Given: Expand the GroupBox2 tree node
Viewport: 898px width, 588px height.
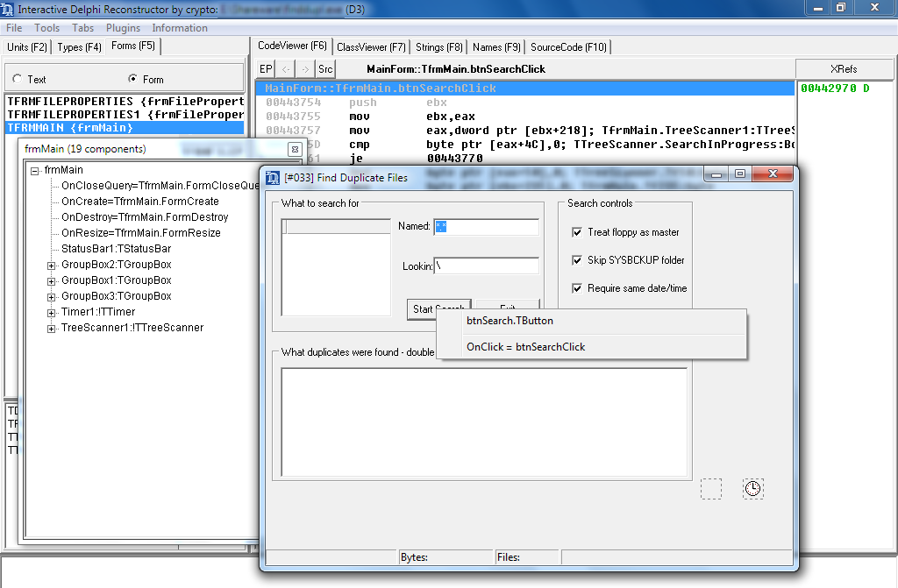Looking at the screenshot, I should (x=51, y=266).
